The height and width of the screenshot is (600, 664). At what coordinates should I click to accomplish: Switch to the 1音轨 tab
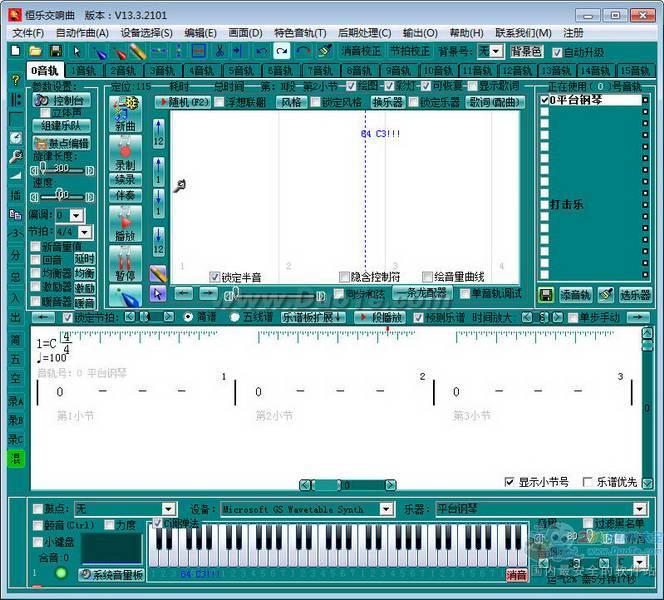[83, 71]
